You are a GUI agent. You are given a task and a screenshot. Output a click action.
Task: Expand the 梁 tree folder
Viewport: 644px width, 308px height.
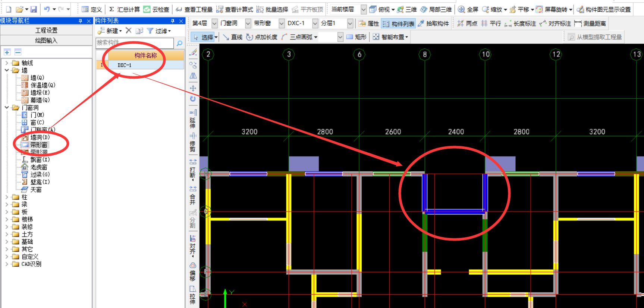[x=7, y=204]
